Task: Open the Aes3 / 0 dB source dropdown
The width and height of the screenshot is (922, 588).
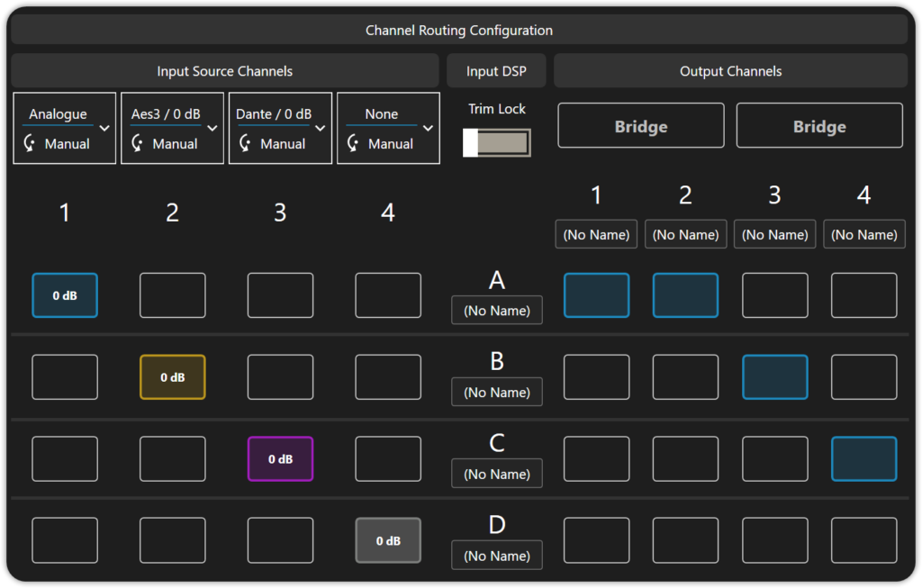Action: click(x=212, y=128)
